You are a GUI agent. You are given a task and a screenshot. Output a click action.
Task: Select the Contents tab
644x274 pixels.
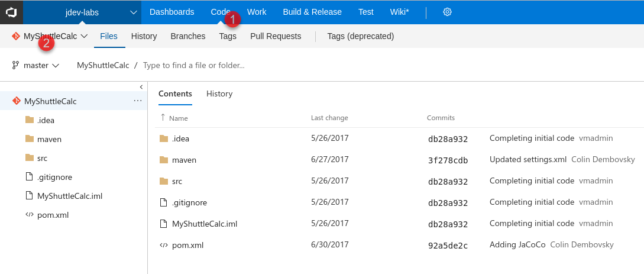pos(176,94)
